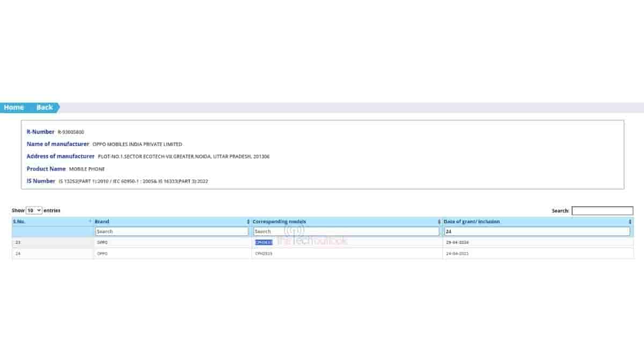Screen dimensions: 644x362
Task: Select the highlighted model in row 23
Action: 264,242
